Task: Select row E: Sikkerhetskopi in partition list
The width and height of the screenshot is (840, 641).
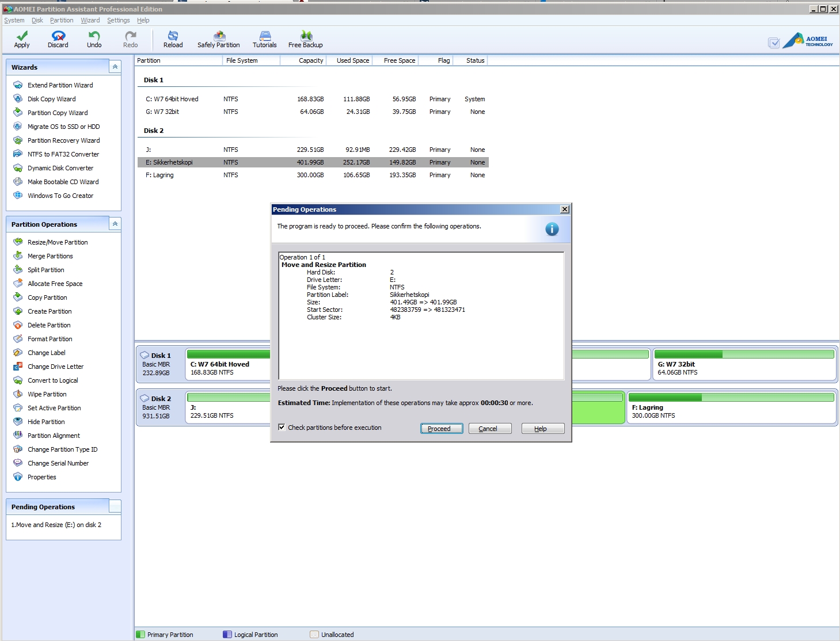Action: point(313,162)
